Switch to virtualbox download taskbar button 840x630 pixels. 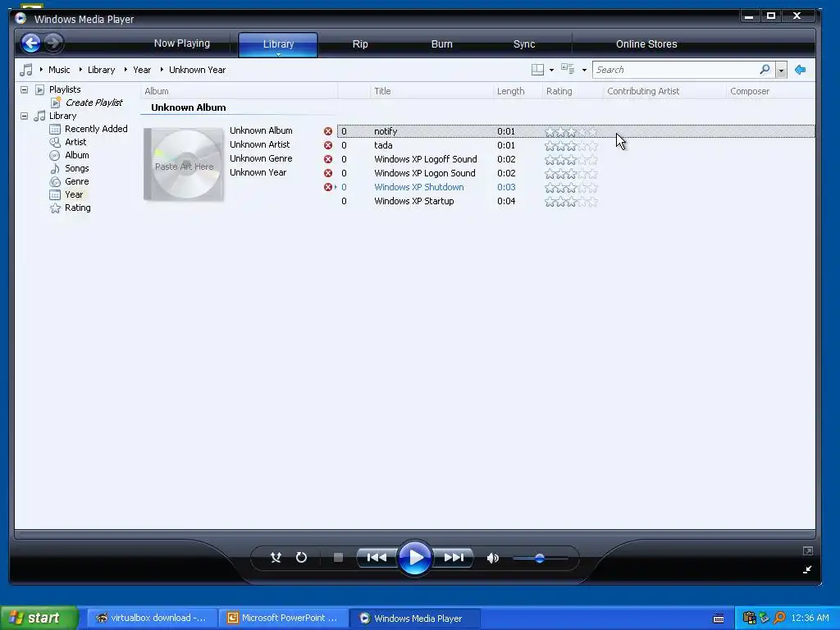click(x=152, y=618)
